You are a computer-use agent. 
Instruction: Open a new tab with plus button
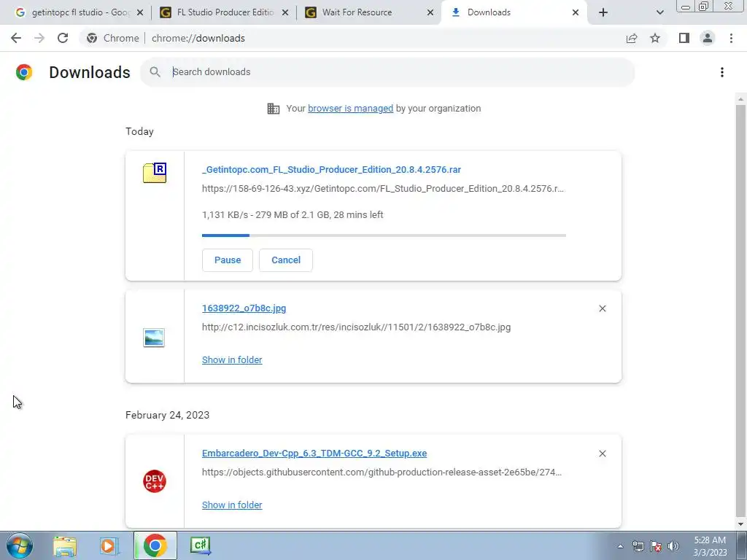[x=603, y=12]
